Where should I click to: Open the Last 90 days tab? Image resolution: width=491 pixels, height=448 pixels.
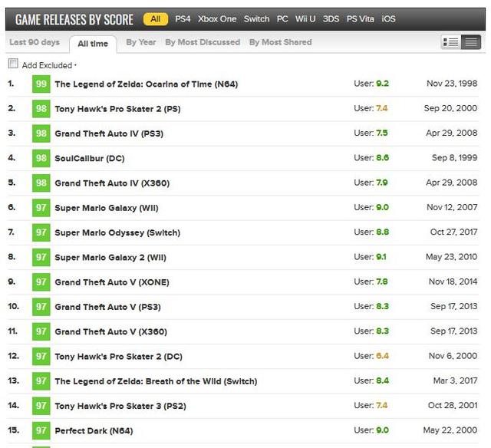(x=35, y=42)
